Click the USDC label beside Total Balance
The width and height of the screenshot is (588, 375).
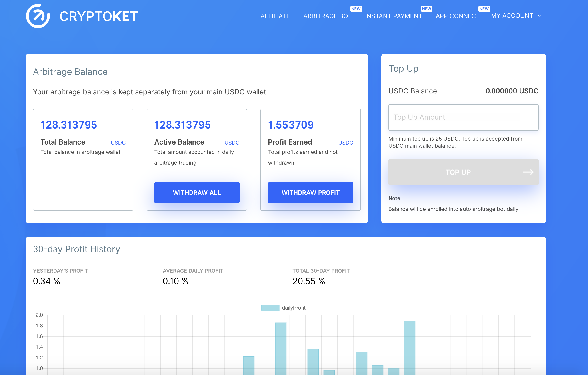point(118,143)
